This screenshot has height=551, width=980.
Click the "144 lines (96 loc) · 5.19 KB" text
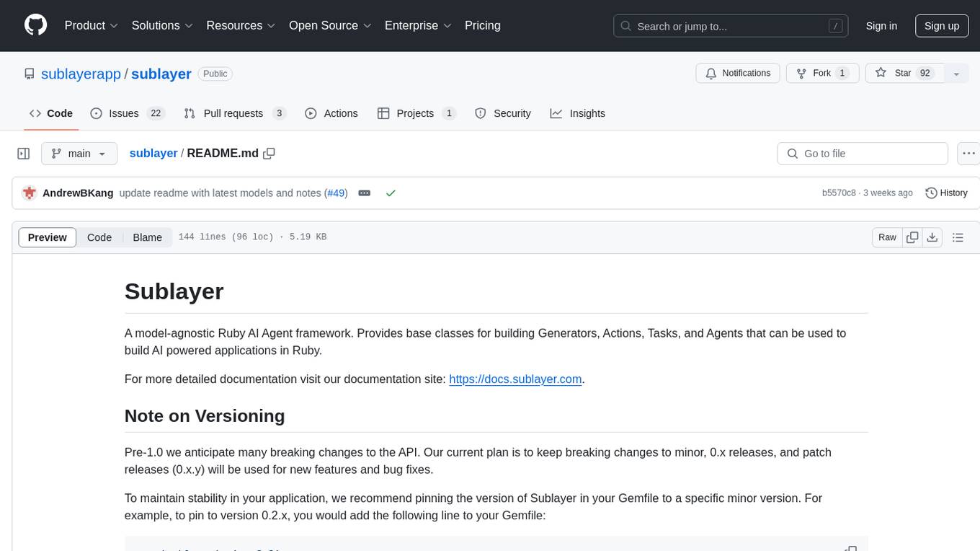pyautogui.click(x=252, y=237)
